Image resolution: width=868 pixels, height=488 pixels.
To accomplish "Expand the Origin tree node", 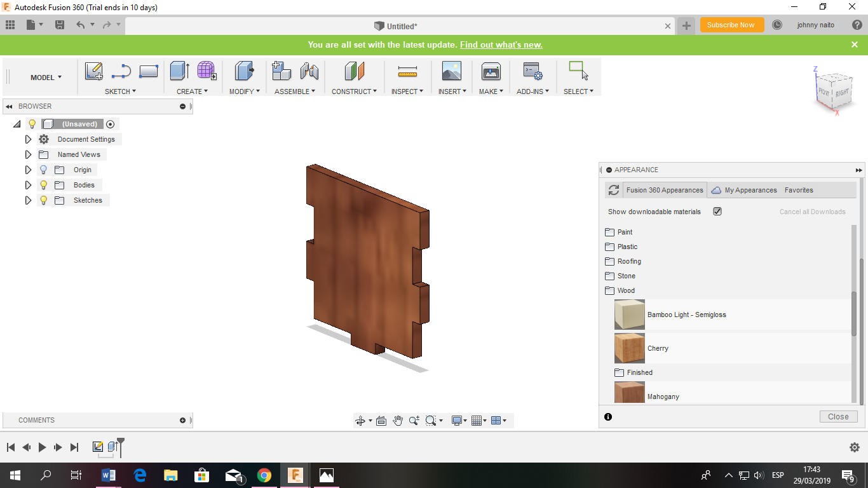I will click(x=28, y=170).
